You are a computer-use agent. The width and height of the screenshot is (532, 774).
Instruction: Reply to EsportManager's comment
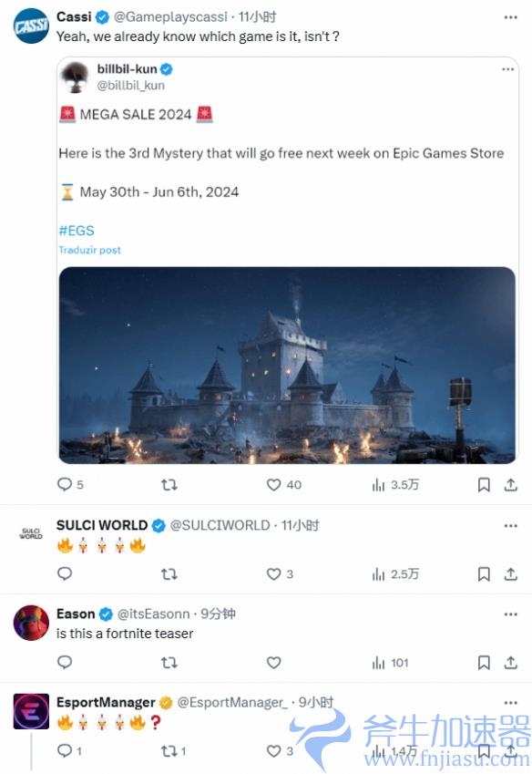point(65,752)
